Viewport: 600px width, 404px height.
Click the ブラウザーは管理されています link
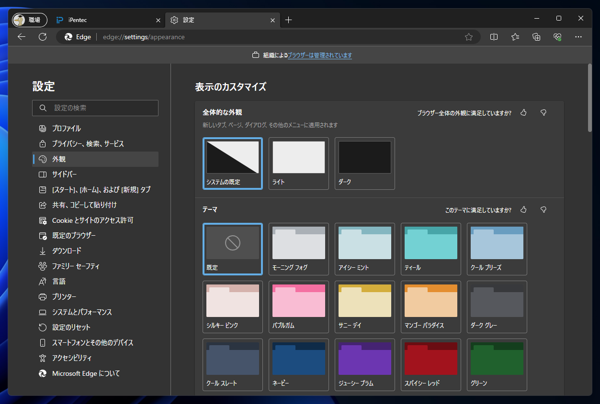point(320,55)
